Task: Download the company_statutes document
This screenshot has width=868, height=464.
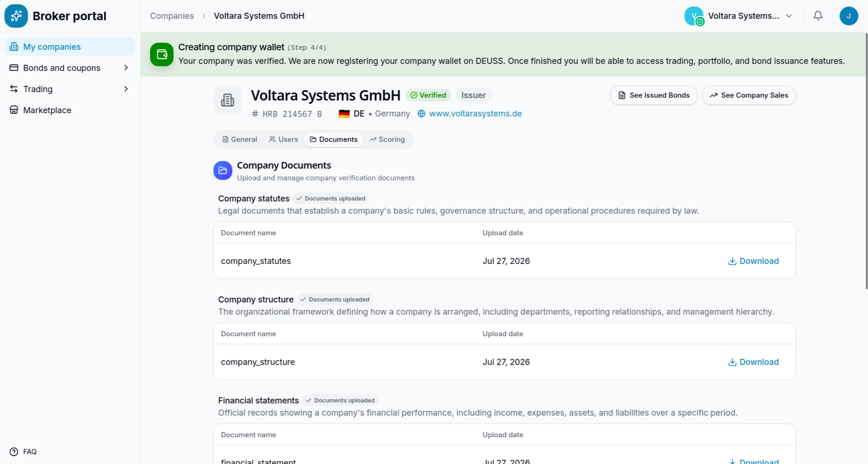Action: point(753,261)
